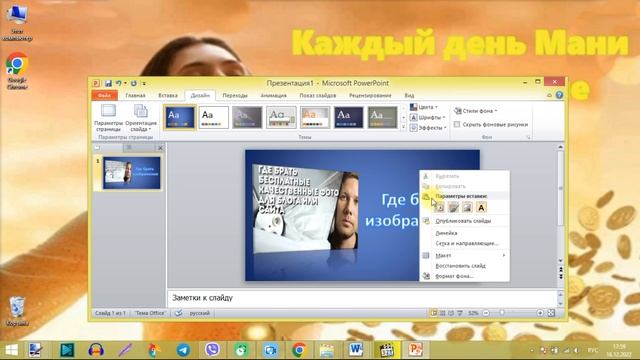Image resolution: width=640 pixels, height=360 pixels.
Task: Choose keep text only paste option
Action: 481,207
